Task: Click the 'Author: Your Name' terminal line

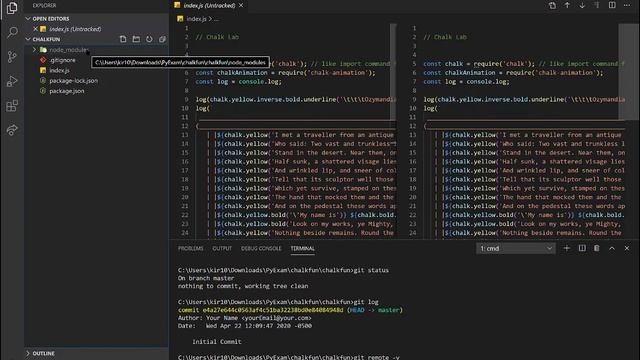Action: (244, 318)
